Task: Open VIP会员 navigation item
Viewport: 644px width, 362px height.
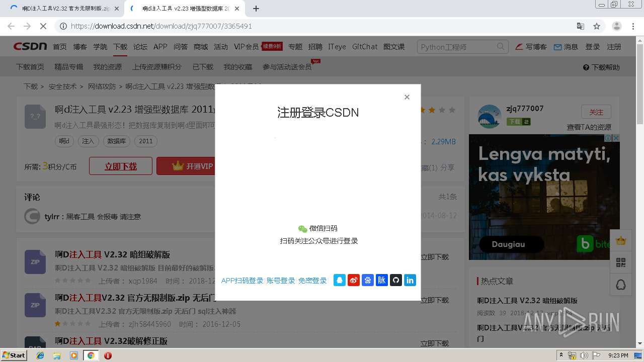Action: tap(246, 47)
